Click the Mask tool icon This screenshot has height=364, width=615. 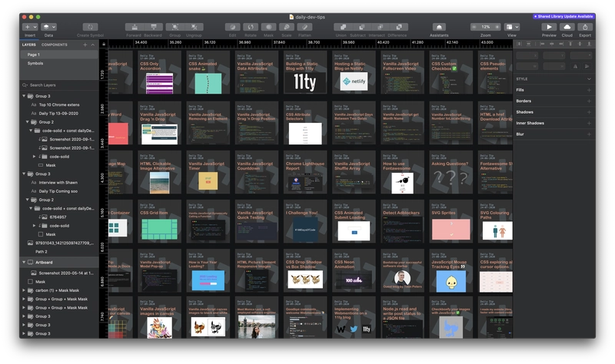269,27
